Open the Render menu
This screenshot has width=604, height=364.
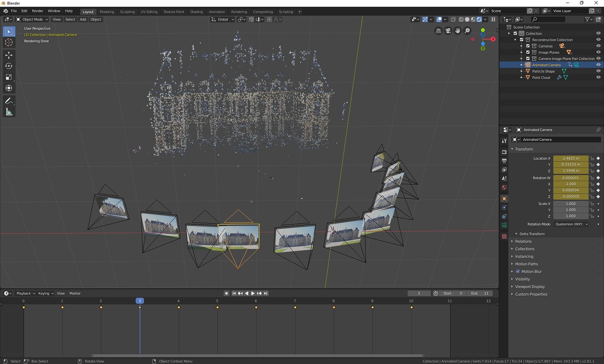point(37,11)
